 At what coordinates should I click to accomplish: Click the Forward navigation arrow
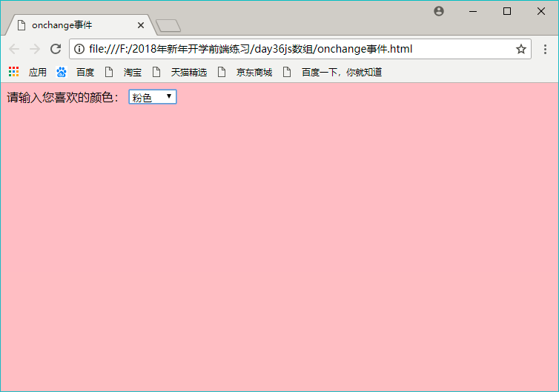tap(34, 49)
